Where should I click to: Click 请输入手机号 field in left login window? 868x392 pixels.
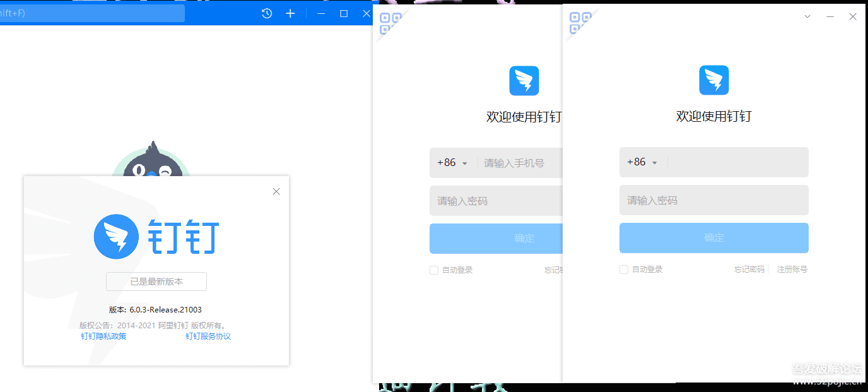(521, 163)
